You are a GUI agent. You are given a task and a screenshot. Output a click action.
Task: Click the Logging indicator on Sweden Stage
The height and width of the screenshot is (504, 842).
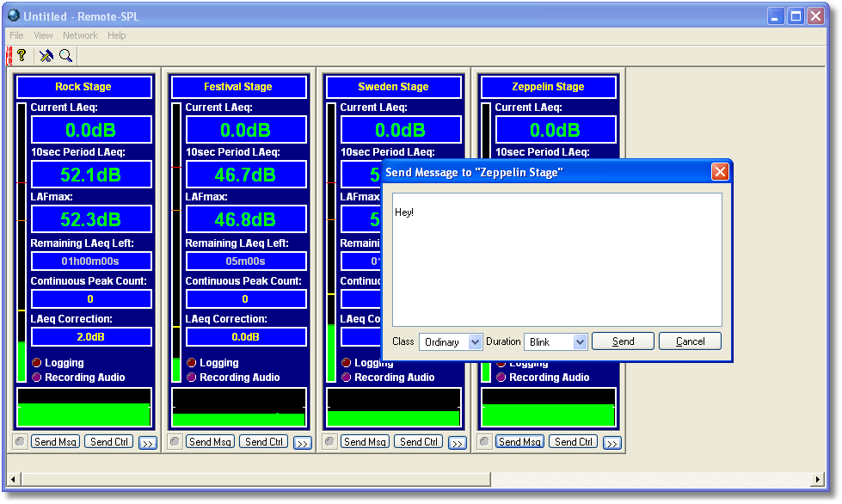click(x=346, y=363)
